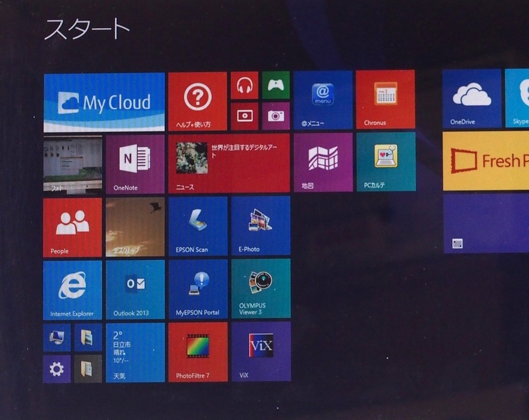The width and height of the screenshot is (529, 420).
Task: Launch OLYMPUS Viewer 3 tile
Action: [x=261, y=288]
